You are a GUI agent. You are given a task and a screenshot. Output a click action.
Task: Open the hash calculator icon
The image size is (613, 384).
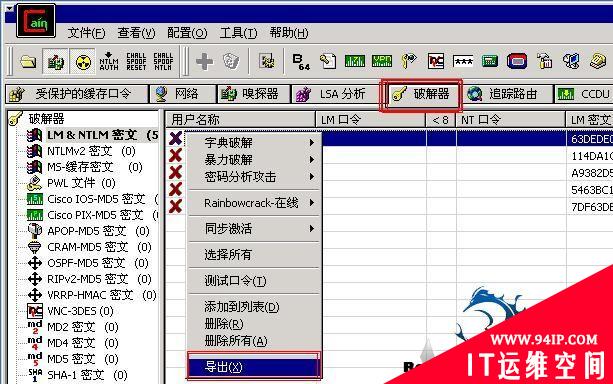(489, 61)
